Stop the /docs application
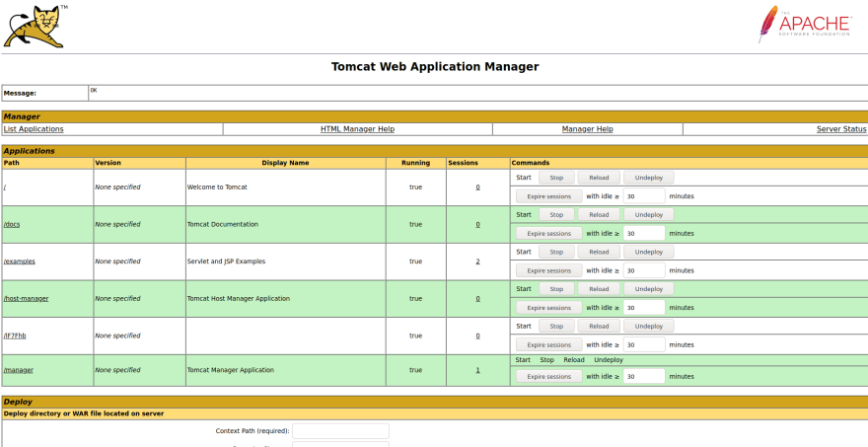Screen dimensions: 868x447 tap(556, 215)
